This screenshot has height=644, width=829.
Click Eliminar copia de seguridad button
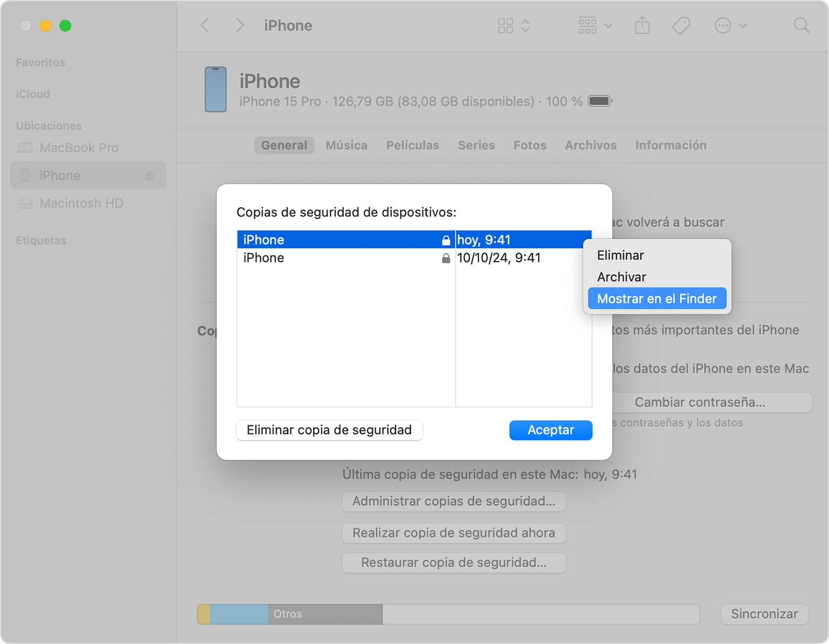329,430
